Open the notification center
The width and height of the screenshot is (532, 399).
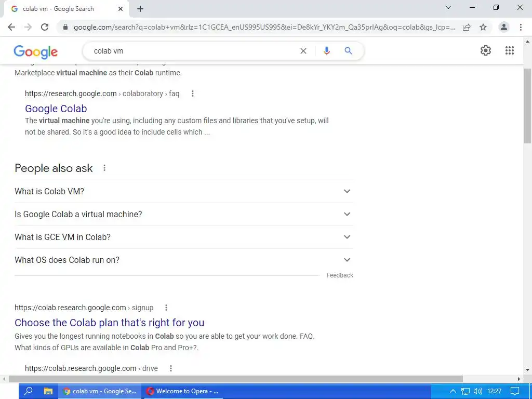515,391
